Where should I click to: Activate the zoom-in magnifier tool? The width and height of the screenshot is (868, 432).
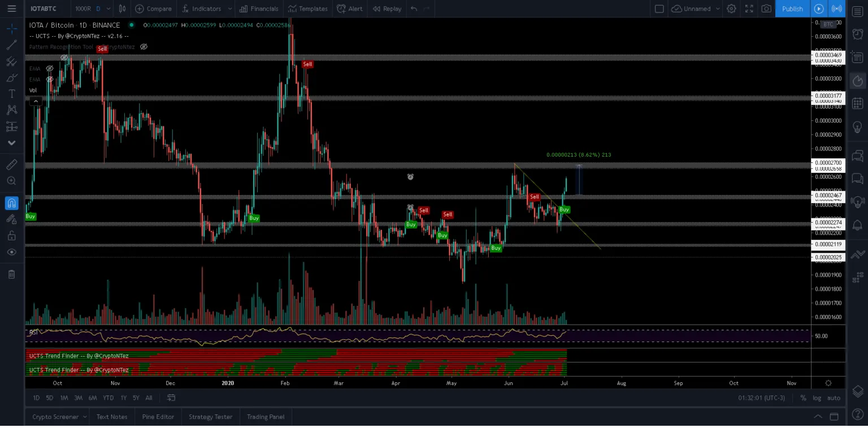(11, 181)
